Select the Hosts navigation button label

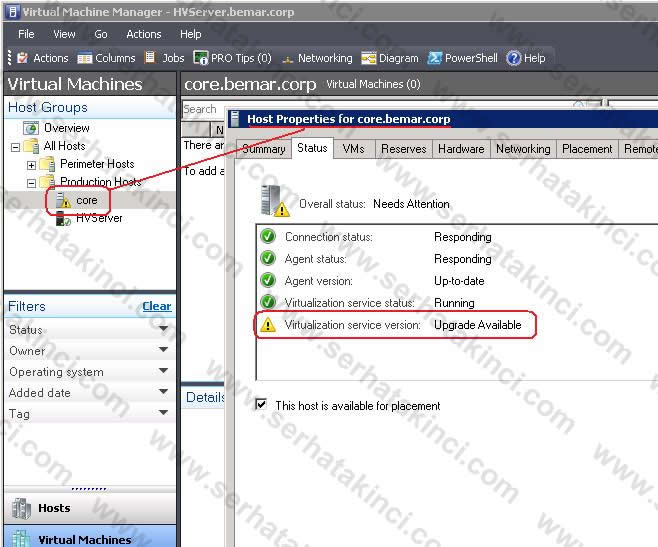pos(54,508)
